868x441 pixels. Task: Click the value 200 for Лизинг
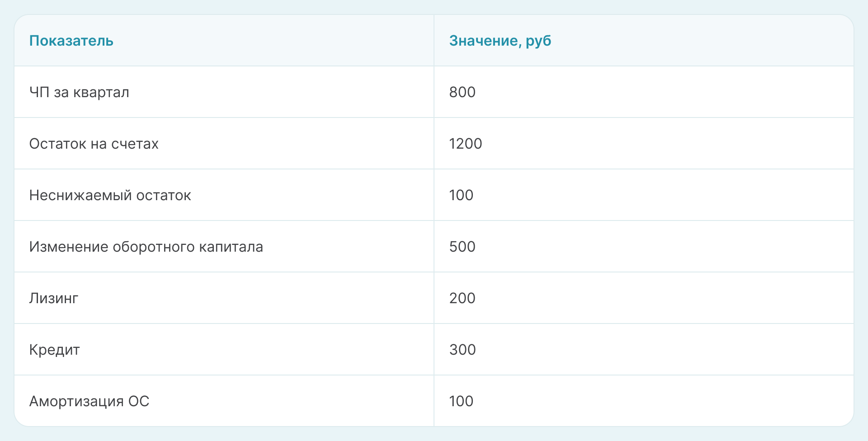(462, 298)
